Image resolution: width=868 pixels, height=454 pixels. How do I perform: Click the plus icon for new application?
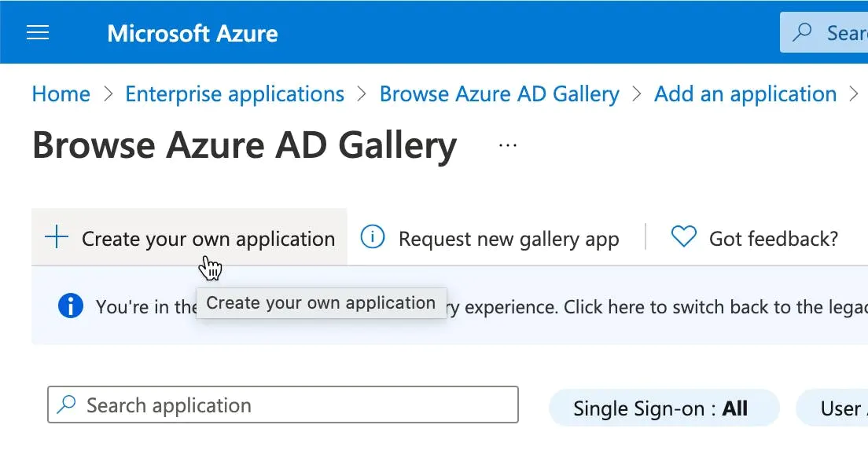click(x=57, y=238)
